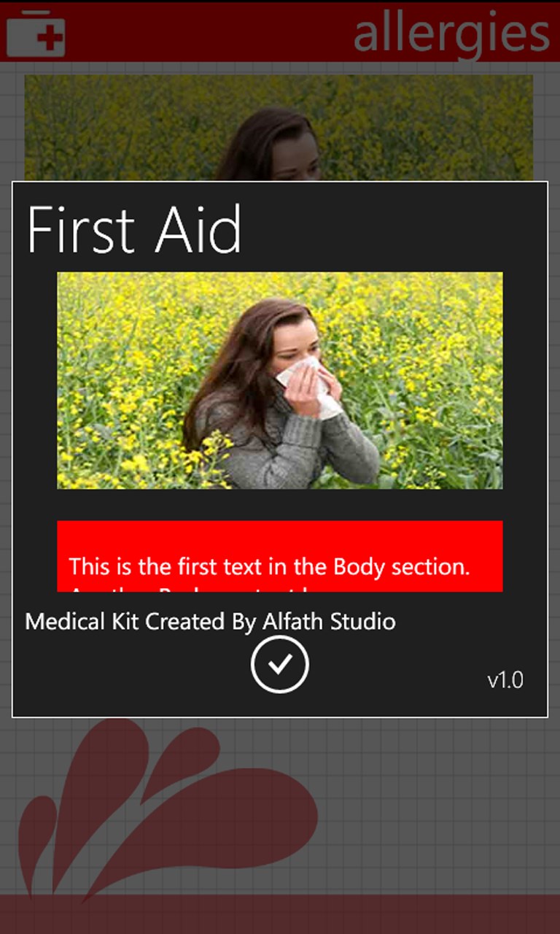Tap the First Aid dialog heading
This screenshot has width=560, height=934.
coord(135,230)
